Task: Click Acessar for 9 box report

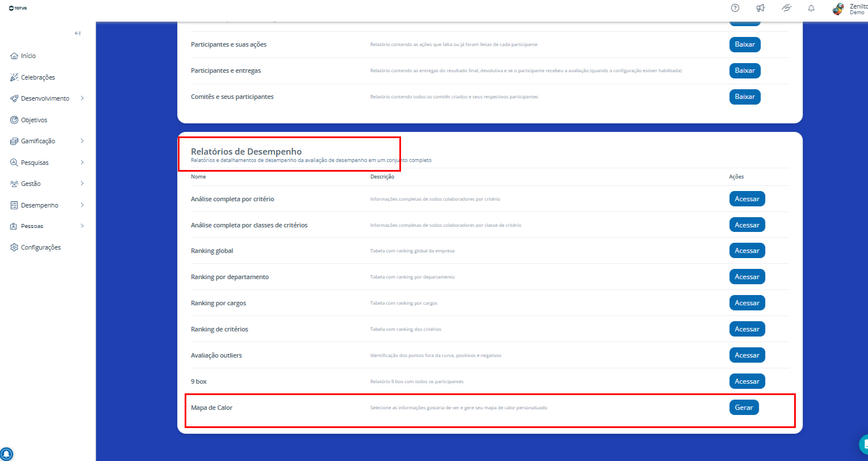Action: pyautogui.click(x=747, y=381)
